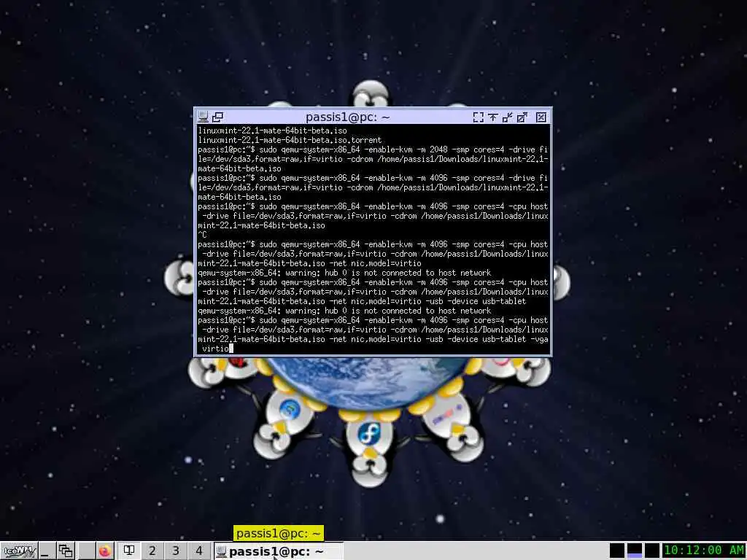Click the first monitor graph in the tray
The height and width of the screenshot is (560, 747).
click(x=617, y=551)
